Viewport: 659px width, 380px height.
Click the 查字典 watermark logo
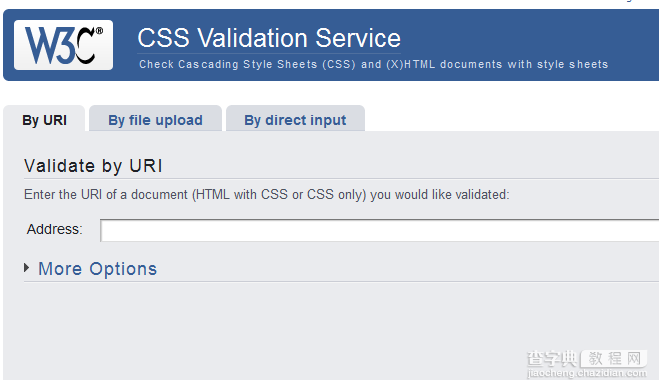[x=552, y=359]
